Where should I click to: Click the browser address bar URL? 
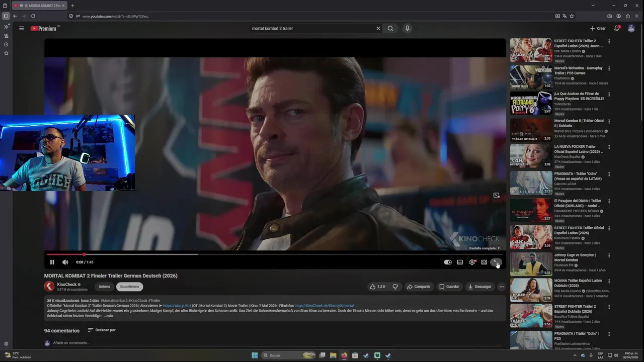[x=115, y=16]
